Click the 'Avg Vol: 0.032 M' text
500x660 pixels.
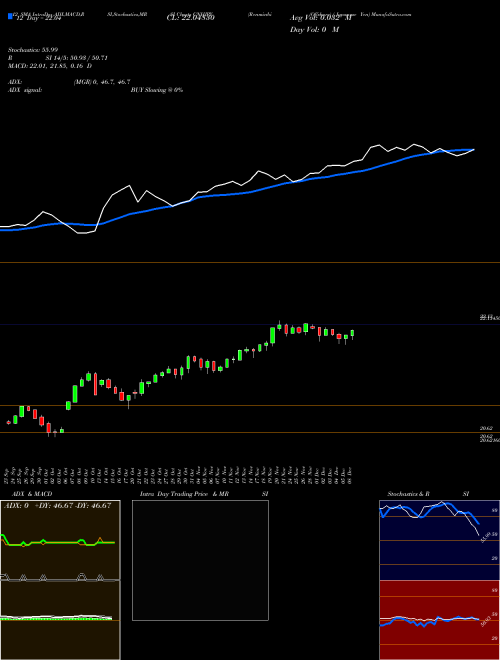coord(320,18)
